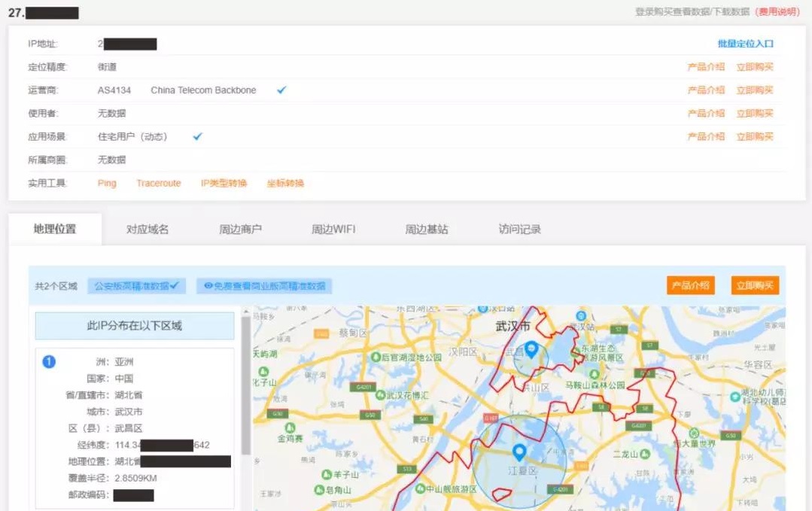
Task: Click the 华容区 label on the map
Action: [x=758, y=364]
